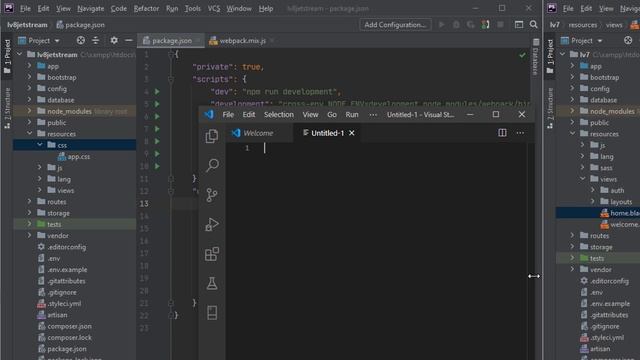Open the Selection menu in VS Code
This screenshot has height=360, width=640.
click(x=279, y=115)
